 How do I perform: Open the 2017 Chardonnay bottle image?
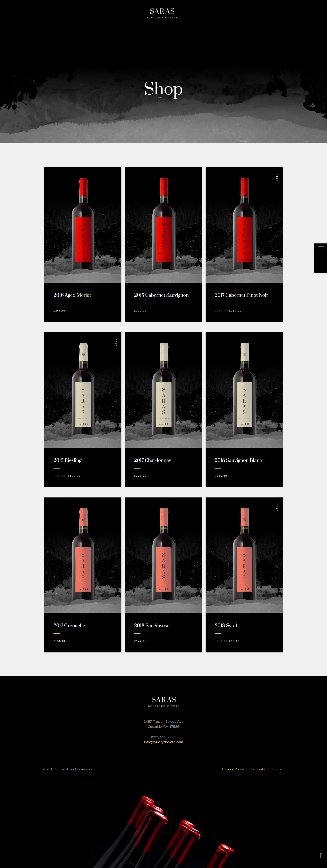(163, 390)
